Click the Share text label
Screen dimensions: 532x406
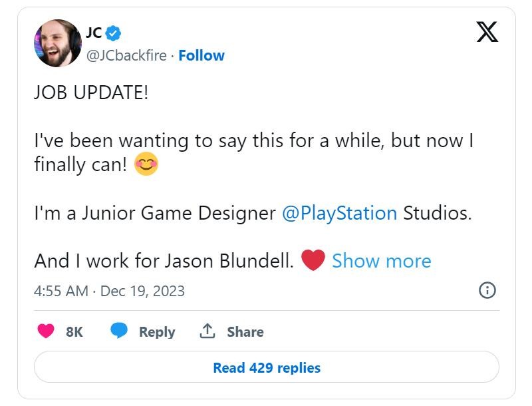point(245,331)
